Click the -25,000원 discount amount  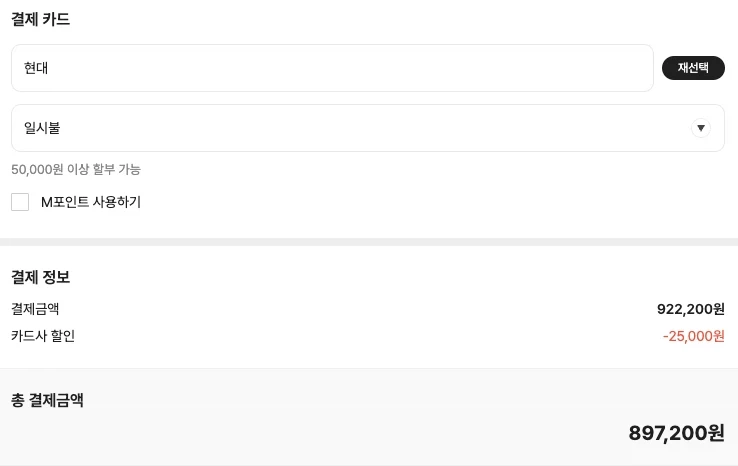[x=693, y=336]
